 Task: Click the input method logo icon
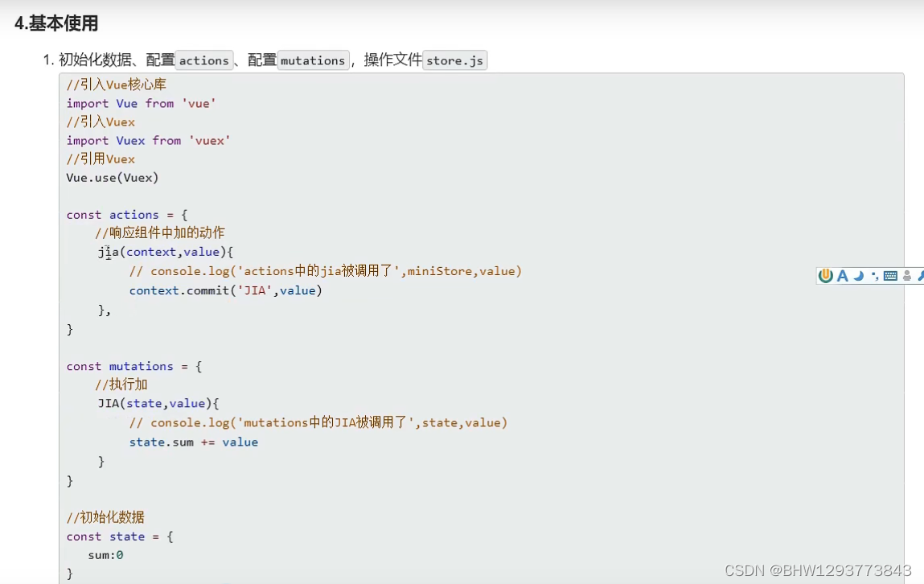[x=826, y=275]
